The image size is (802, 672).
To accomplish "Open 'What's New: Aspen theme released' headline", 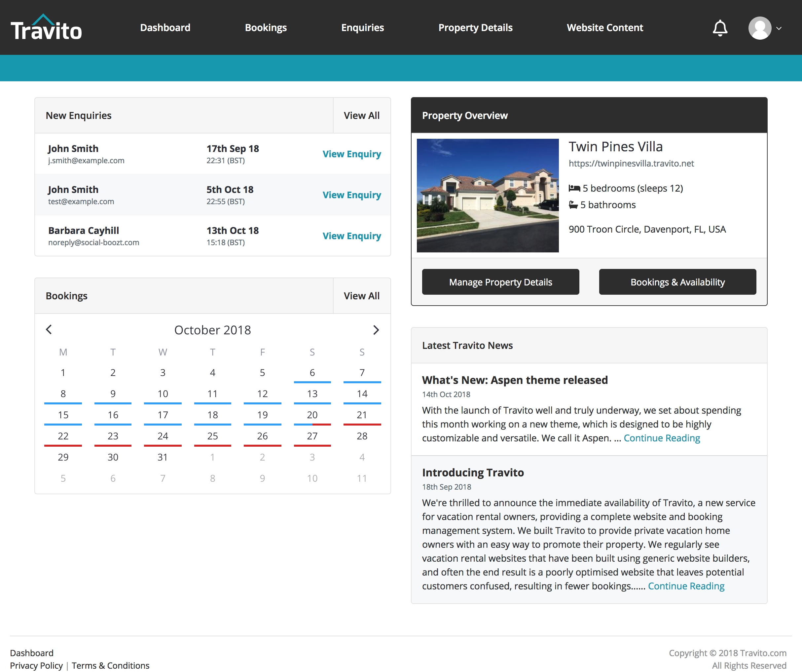I will (515, 380).
